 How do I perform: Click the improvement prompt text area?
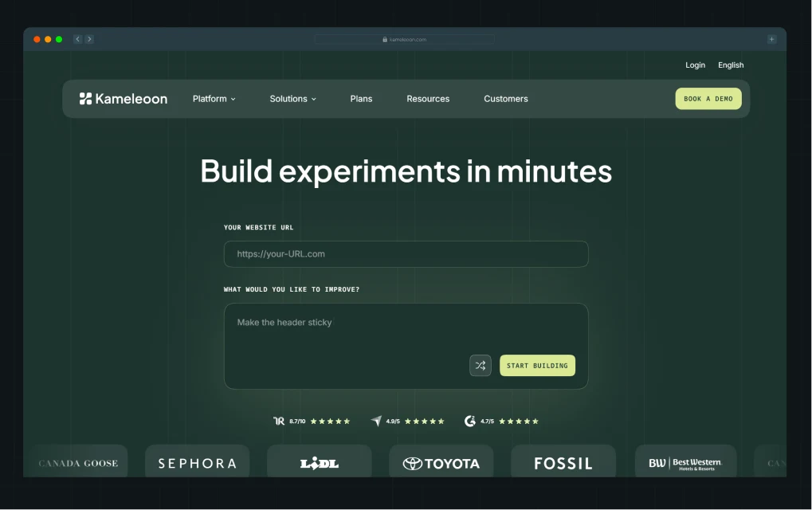pyautogui.click(x=406, y=346)
